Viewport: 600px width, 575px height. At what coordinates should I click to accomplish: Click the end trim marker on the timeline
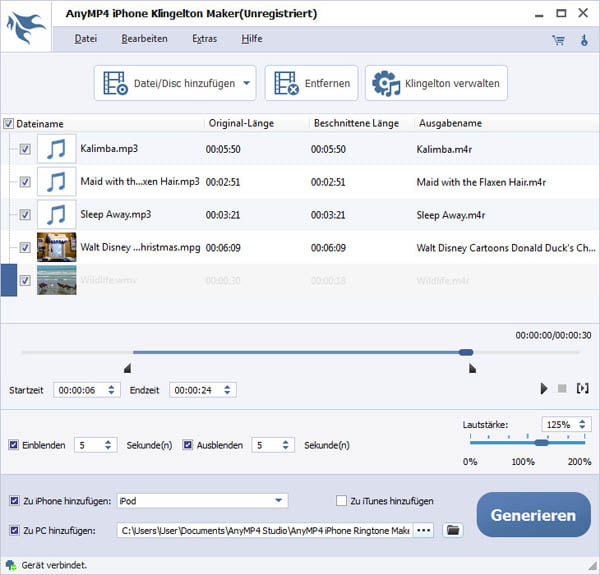pyautogui.click(x=472, y=368)
